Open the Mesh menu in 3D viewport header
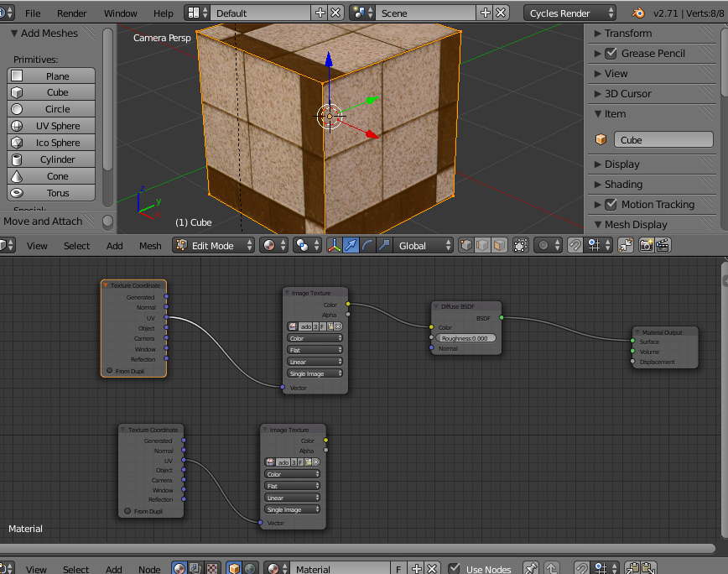The height and width of the screenshot is (574, 728). click(x=150, y=246)
